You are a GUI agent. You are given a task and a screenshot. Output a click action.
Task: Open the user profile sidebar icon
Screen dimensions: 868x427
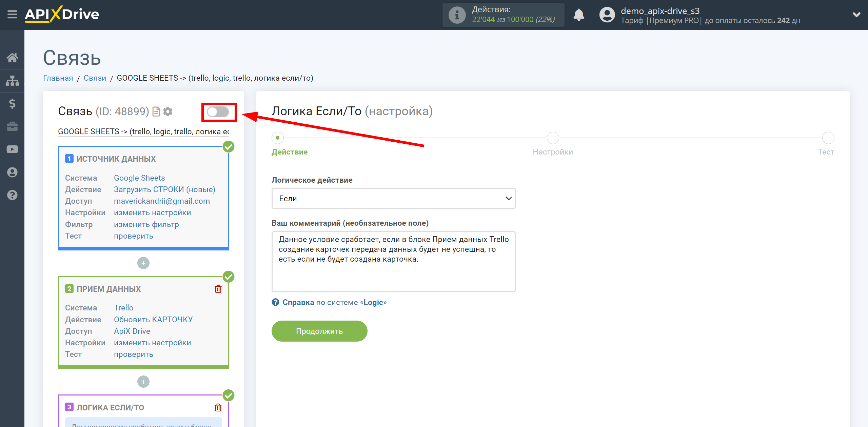pyautogui.click(x=12, y=172)
